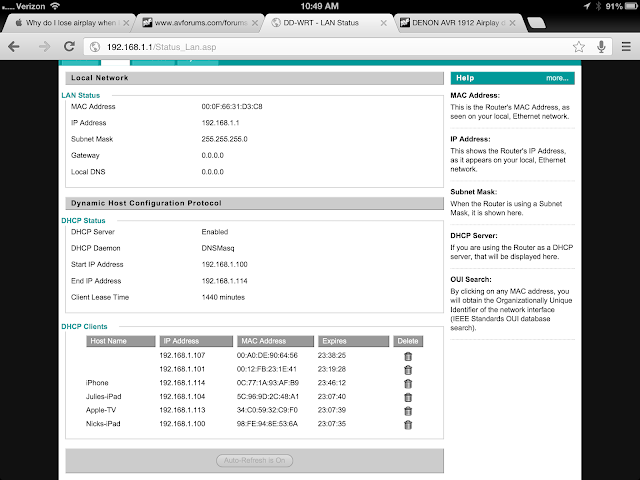The width and height of the screenshot is (640, 480).
Task: Click the IP Address column header
Action: [196, 341]
